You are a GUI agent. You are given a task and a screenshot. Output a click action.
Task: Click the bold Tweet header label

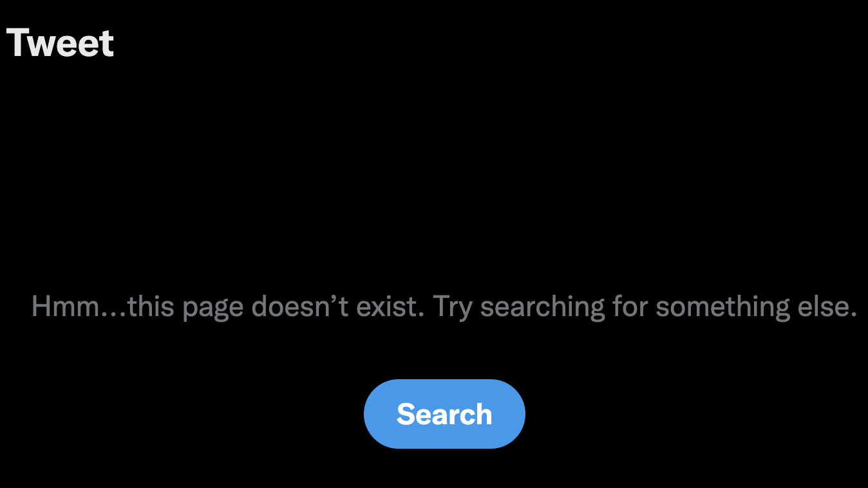(60, 43)
